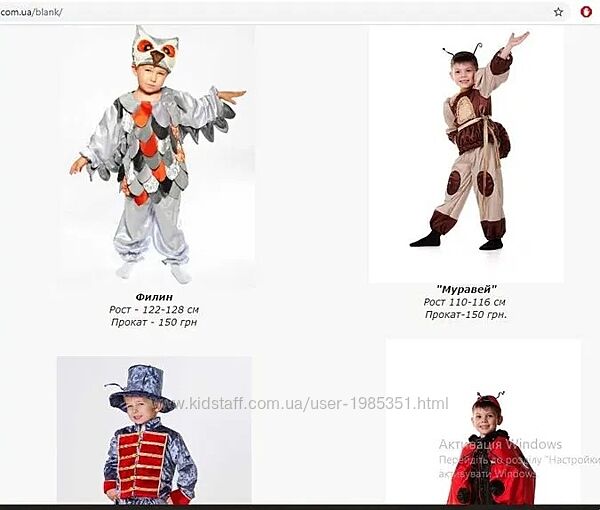The width and height of the screenshot is (600, 510).
Task: Open the ladybug costume photo
Action: tap(483, 421)
